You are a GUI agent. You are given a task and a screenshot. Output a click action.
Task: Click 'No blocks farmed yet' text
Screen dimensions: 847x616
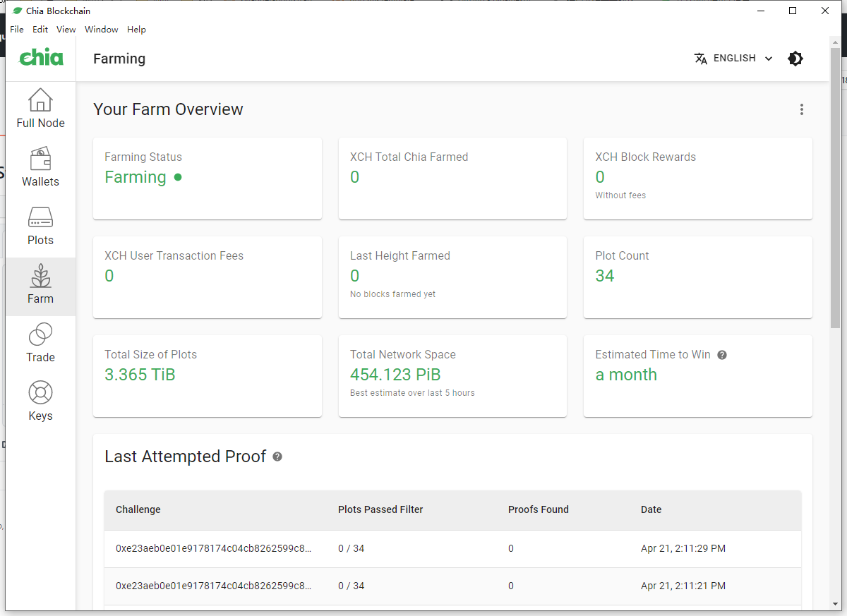pos(392,294)
